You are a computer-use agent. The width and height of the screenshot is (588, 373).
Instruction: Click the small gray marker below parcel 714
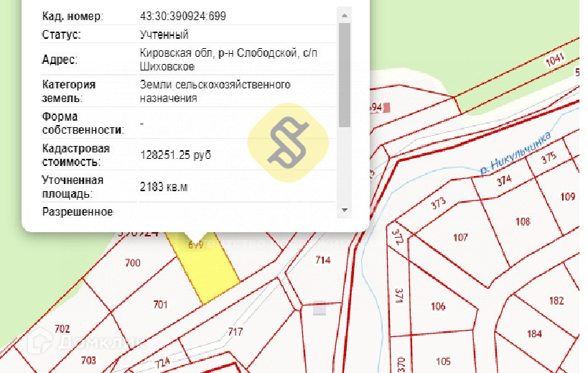[x=319, y=308]
